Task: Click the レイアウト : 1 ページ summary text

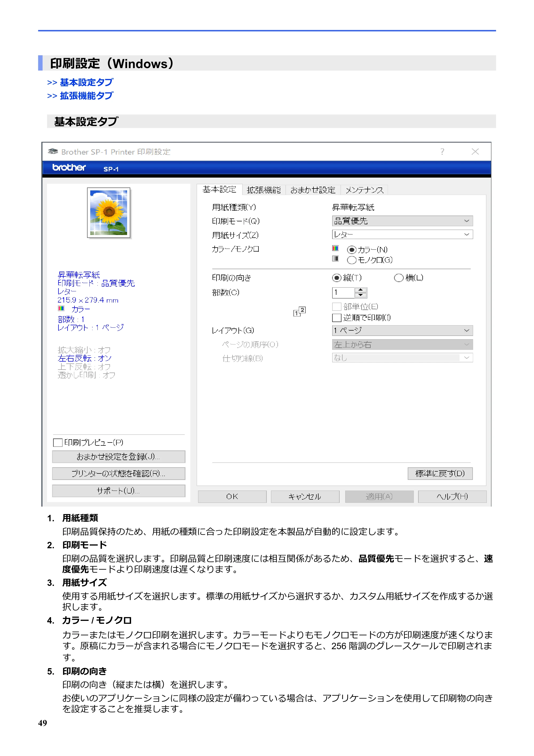Action: [91, 328]
